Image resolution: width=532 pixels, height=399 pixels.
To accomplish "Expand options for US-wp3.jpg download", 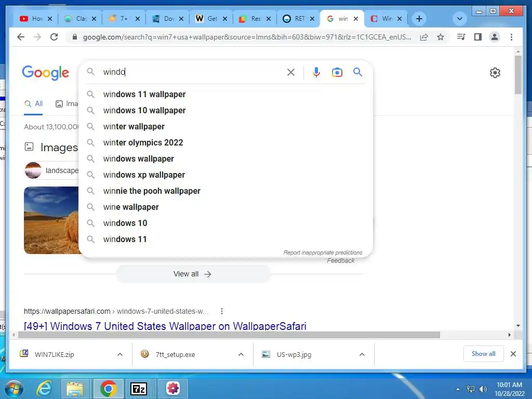I will [x=362, y=354].
